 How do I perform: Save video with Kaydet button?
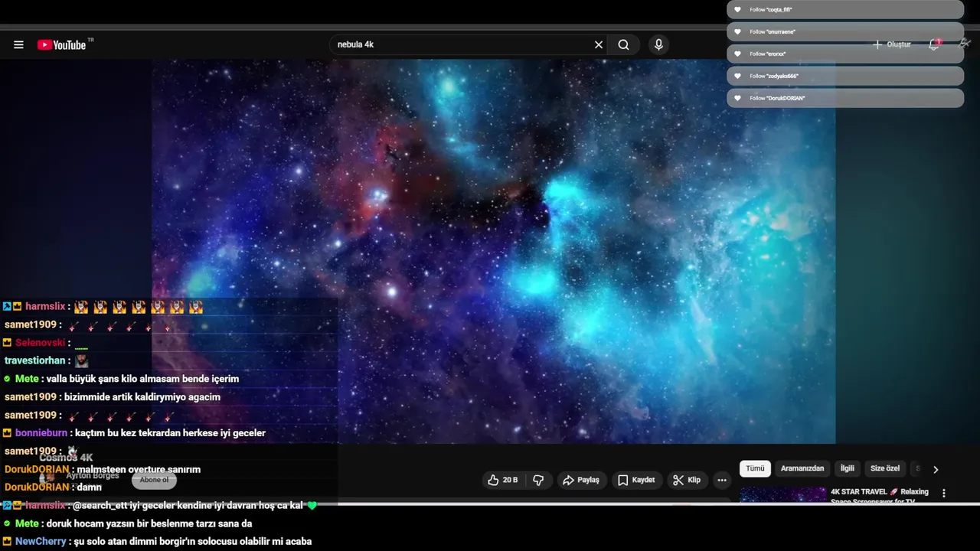click(636, 480)
